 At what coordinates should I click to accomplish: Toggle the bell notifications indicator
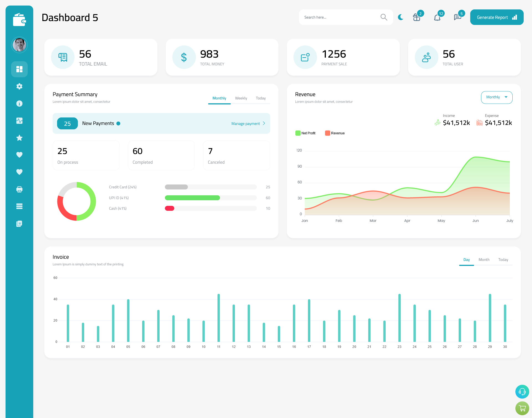(x=438, y=17)
